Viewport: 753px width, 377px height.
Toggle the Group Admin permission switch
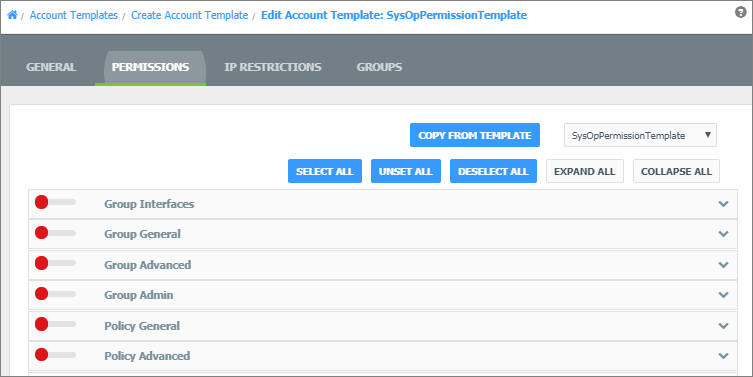coord(55,294)
